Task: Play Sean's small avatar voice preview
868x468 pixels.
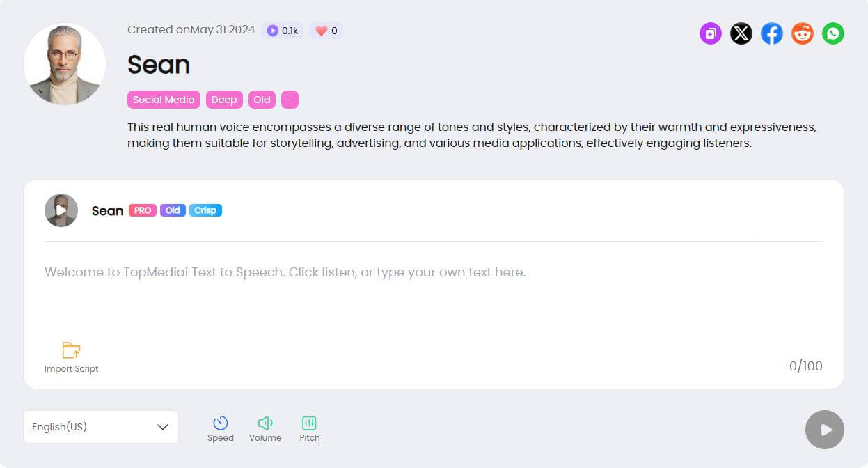Action: [x=61, y=210]
